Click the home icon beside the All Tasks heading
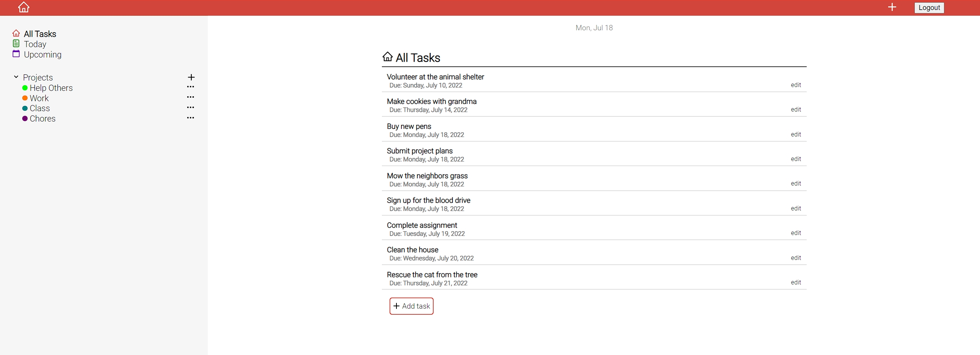 pos(388,57)
